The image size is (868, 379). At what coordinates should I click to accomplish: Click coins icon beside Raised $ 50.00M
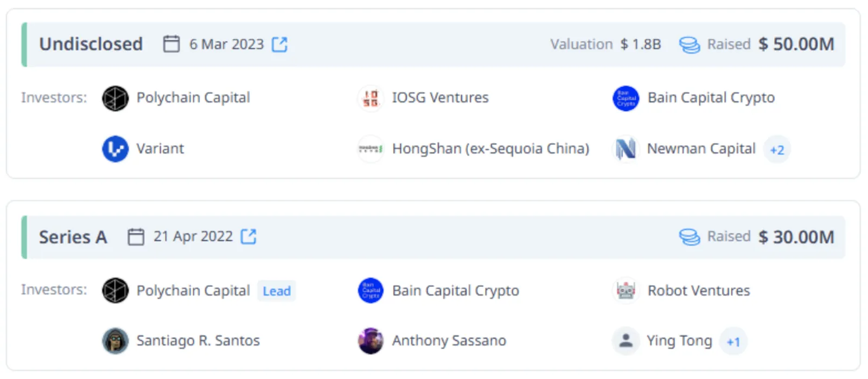[x=690, y=45]
